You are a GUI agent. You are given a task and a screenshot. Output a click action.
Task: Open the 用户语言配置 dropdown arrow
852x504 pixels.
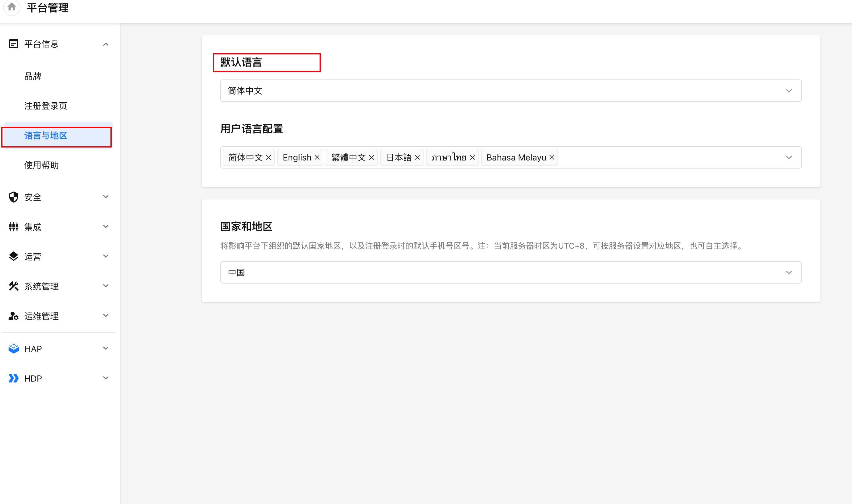[x=789, y=158]
